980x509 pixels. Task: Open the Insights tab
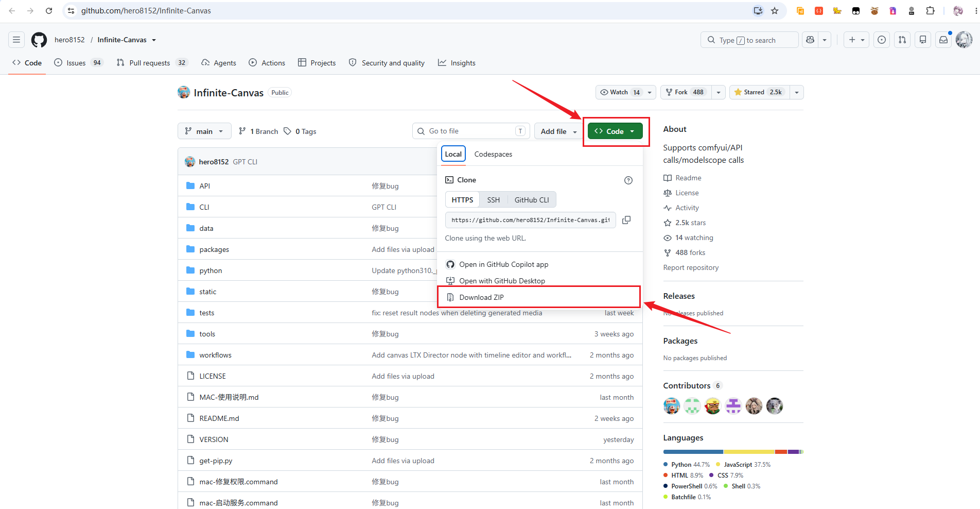tap(457, 63)
